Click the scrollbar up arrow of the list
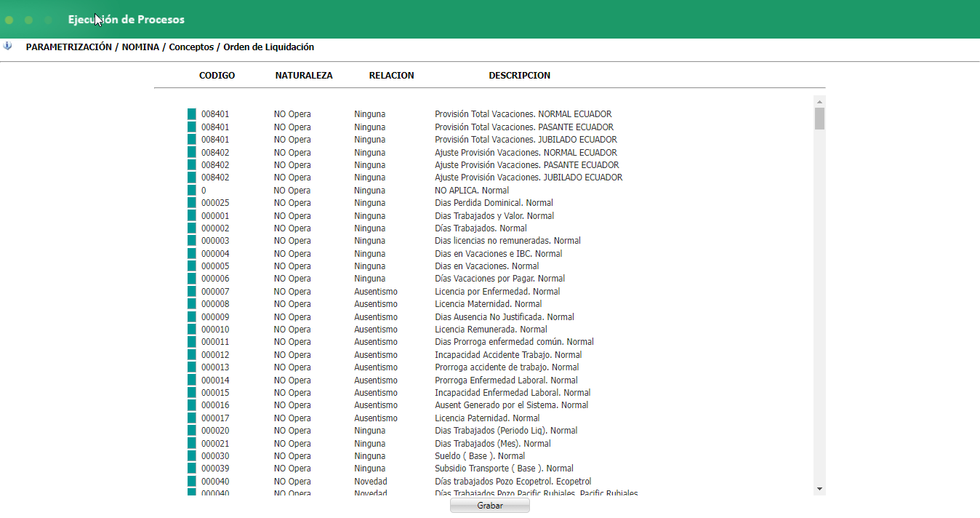Viewport: 980px width, 518px height. point(819,102)
